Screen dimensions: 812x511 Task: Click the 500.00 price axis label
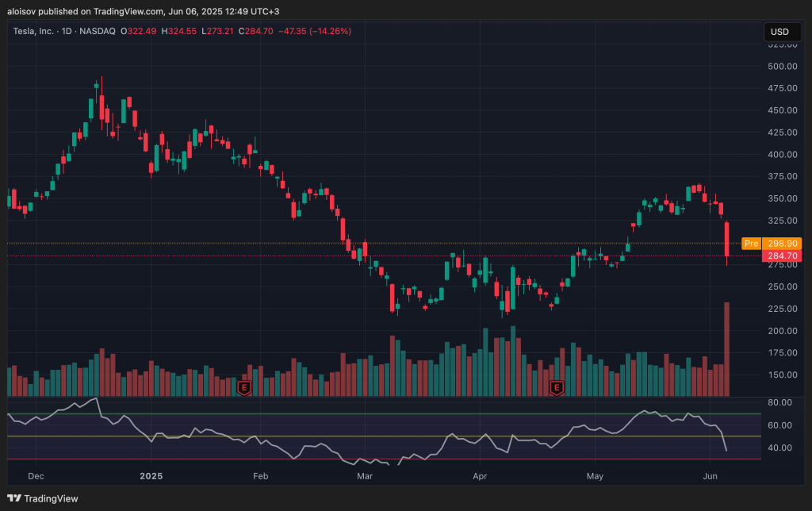point(783,67)
